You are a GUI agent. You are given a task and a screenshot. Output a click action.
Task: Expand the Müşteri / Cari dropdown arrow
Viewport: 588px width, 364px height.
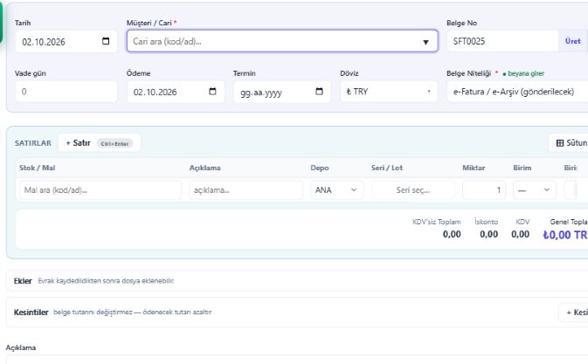(425, 42)
